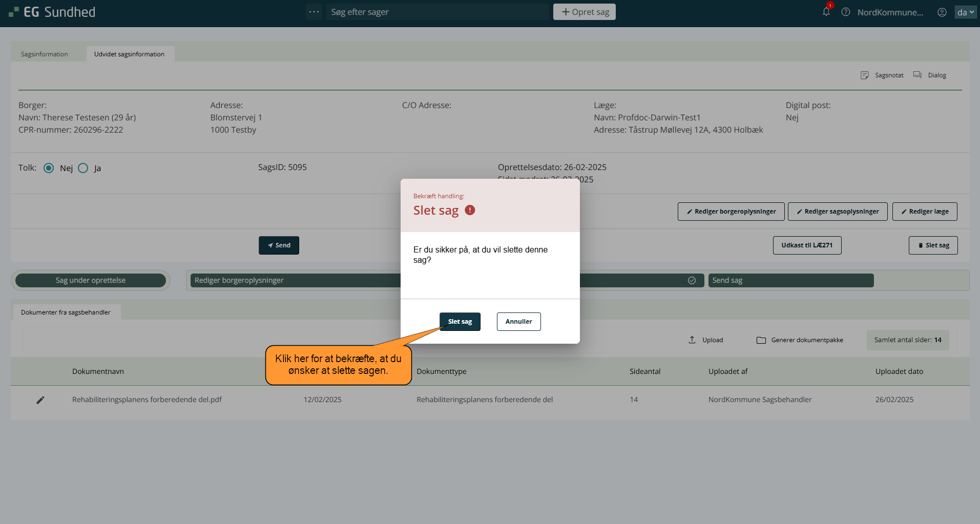Click Udkast til LÆ271 button
Viewport: 980px width, 524px height.
807,245
